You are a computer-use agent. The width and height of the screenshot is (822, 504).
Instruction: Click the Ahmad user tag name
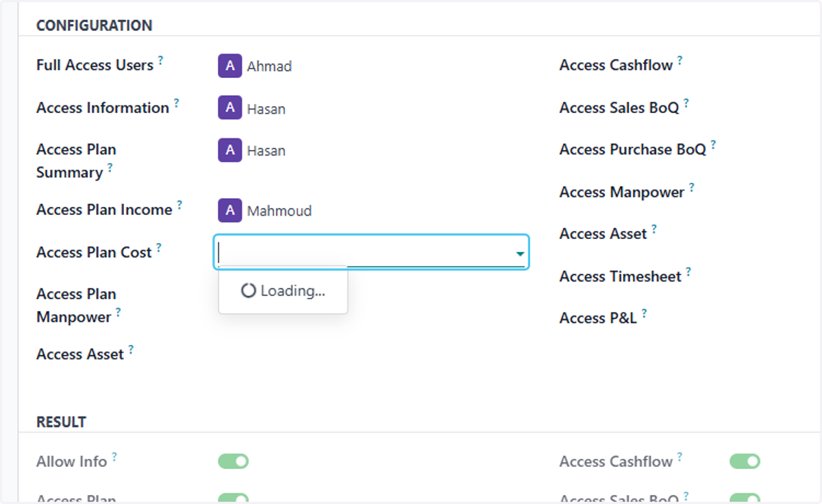coord(269,66)
